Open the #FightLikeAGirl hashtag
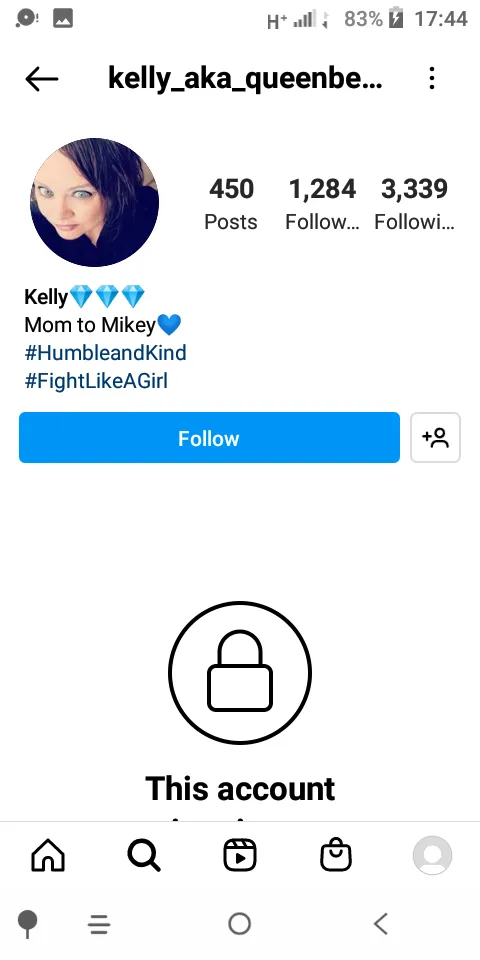Image resolution: width=480 pixels, height=960 pixels. point(96,381)
